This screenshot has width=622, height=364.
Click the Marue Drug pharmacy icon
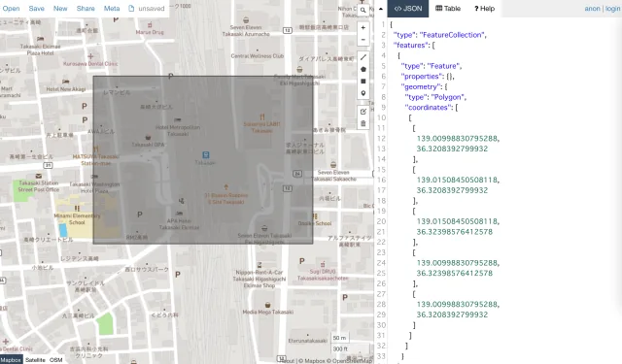(x=150, y=25)
